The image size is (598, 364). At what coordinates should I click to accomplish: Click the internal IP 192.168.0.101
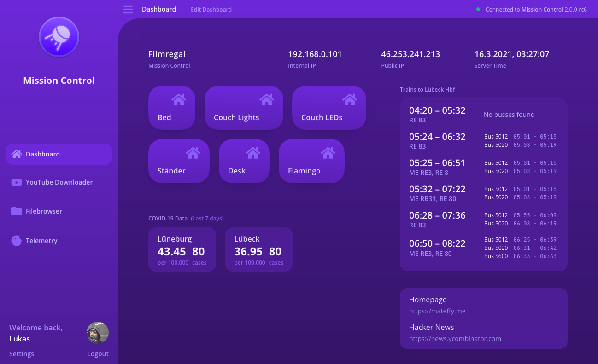click(x=315, y=54)
